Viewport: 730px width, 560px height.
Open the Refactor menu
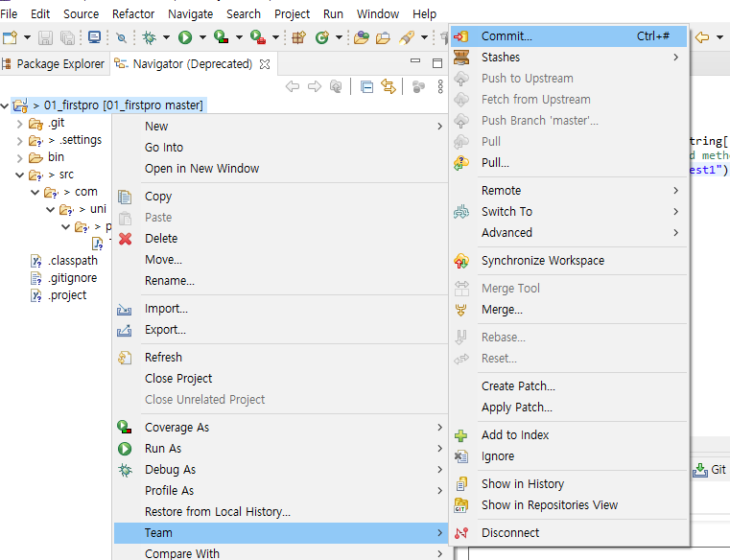point(133,14)
